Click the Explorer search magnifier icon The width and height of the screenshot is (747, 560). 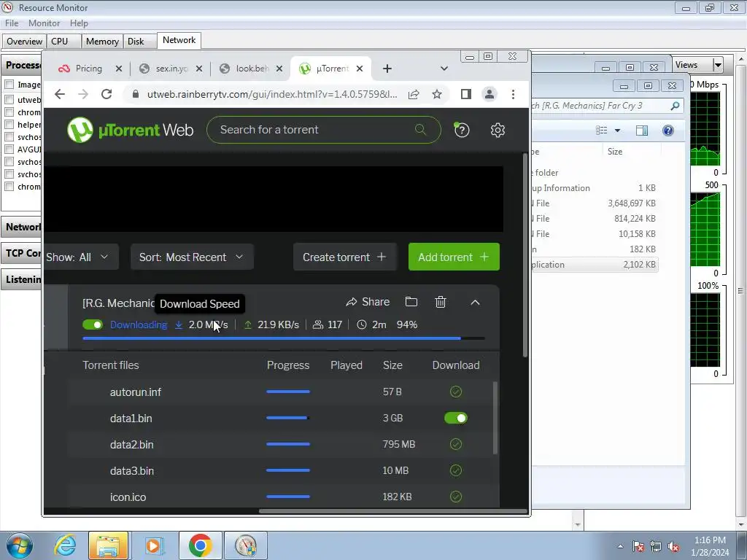pos(675,106)
